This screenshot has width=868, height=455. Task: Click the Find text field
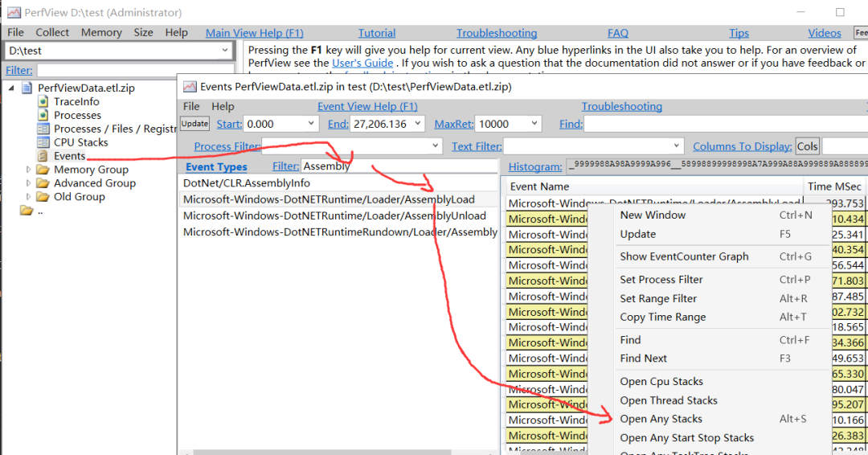726,124
